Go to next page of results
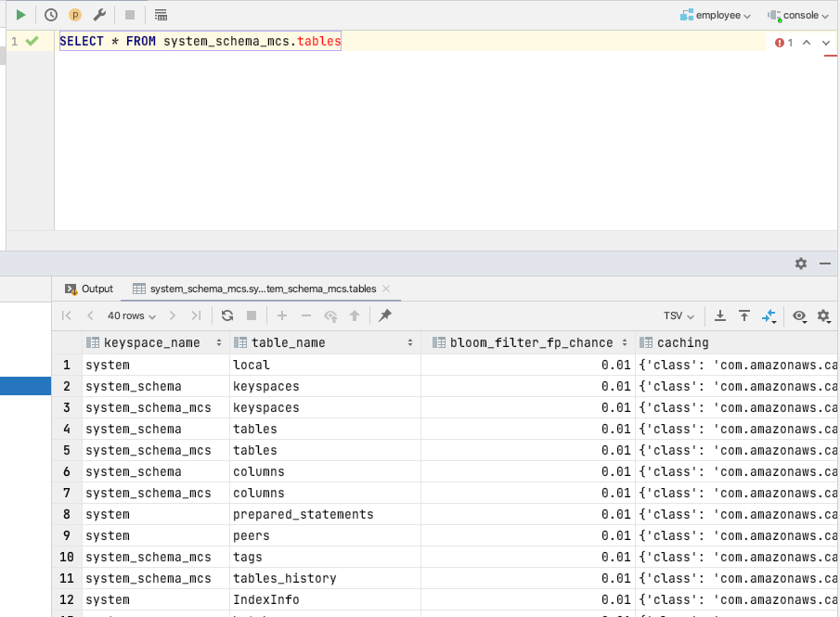This screenshot has height=617, width=840. coord(173,315)
